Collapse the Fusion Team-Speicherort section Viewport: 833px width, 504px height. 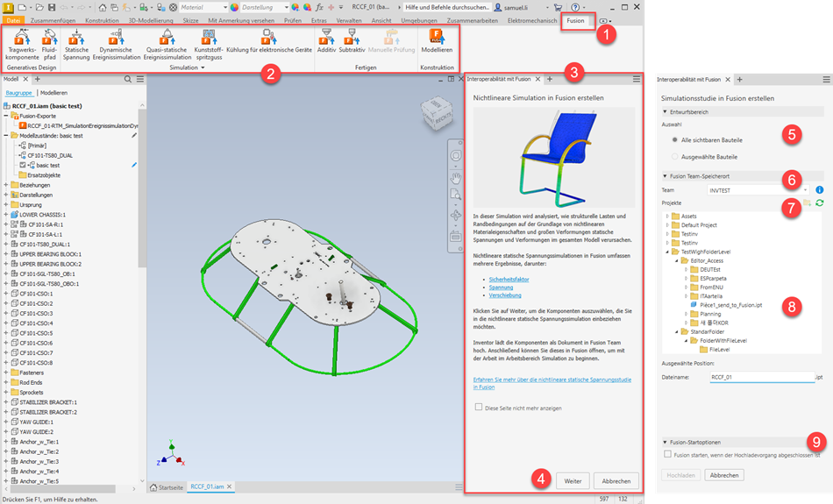(x=665, y=176)
